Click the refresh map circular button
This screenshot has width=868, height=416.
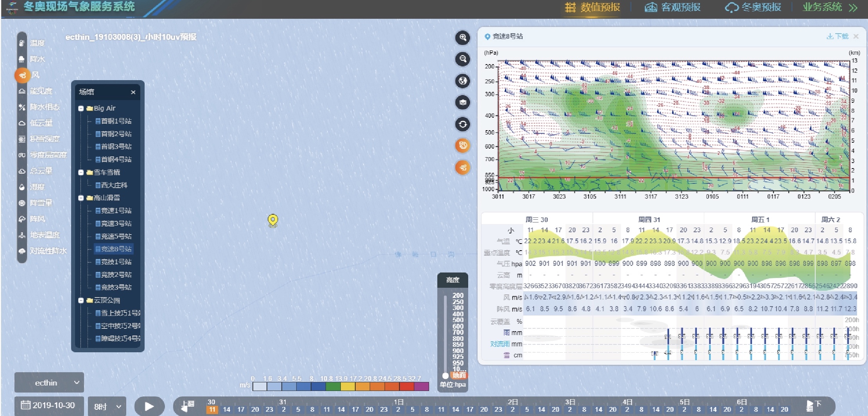(x=463, y=124)
